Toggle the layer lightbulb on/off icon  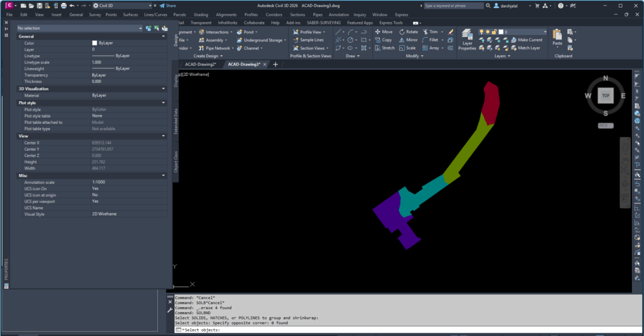[x=481, y=31]
